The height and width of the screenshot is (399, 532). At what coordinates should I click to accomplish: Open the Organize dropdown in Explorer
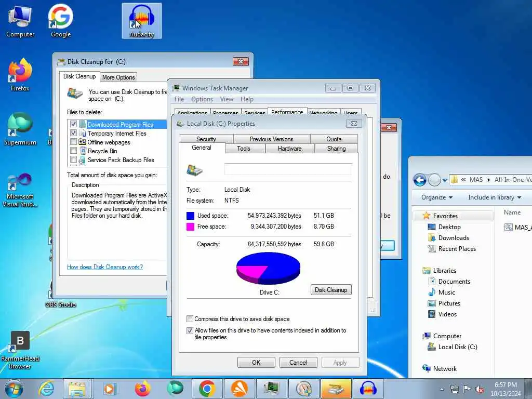(437, 197)
